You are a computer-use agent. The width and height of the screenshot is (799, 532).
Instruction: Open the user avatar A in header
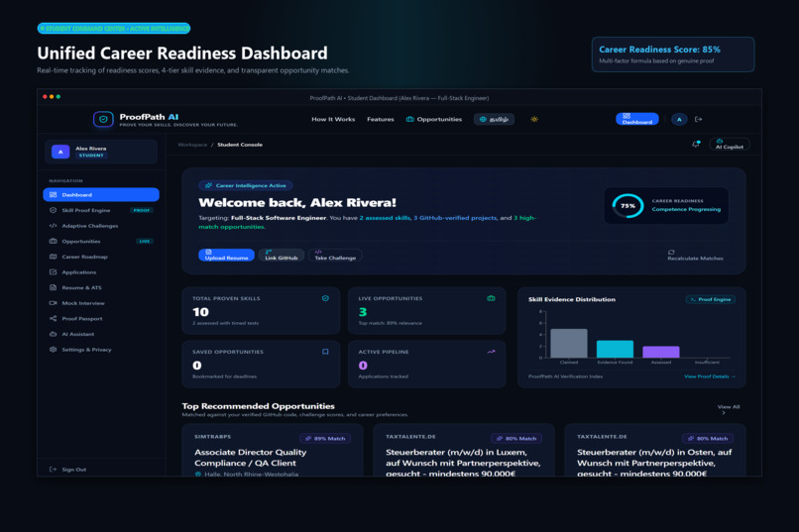[x=679, y=119]
